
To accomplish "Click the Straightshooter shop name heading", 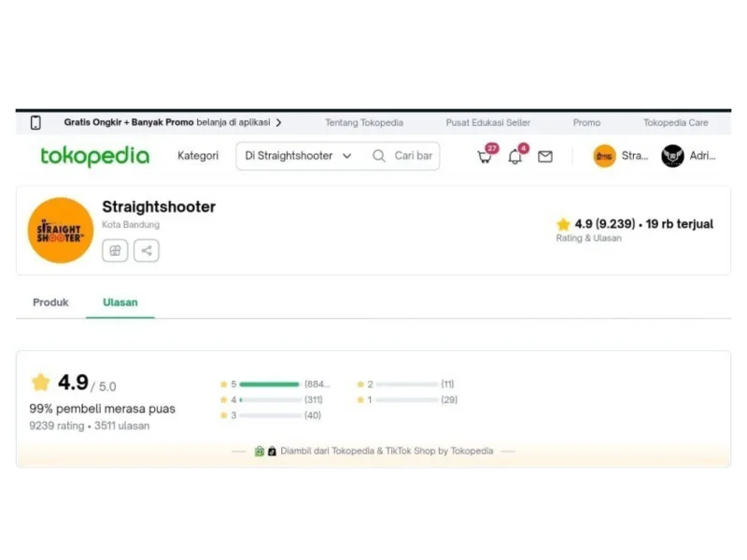I will tap(159, 206).
